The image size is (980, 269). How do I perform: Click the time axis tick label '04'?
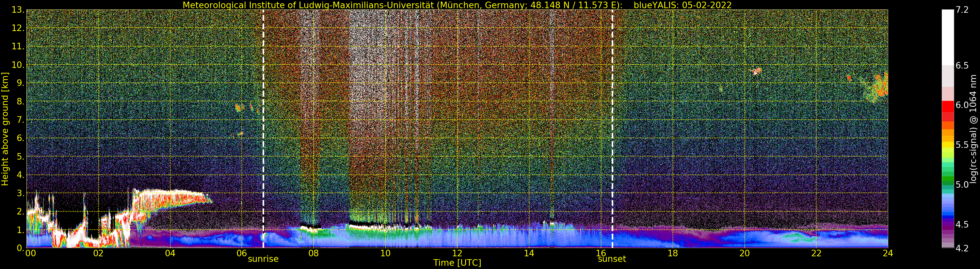(170, 253)
